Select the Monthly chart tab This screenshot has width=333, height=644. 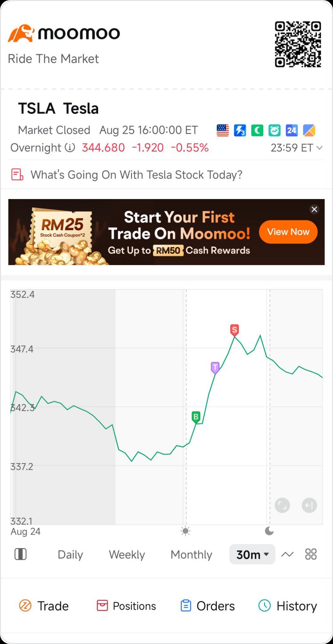tap(191, 554)
